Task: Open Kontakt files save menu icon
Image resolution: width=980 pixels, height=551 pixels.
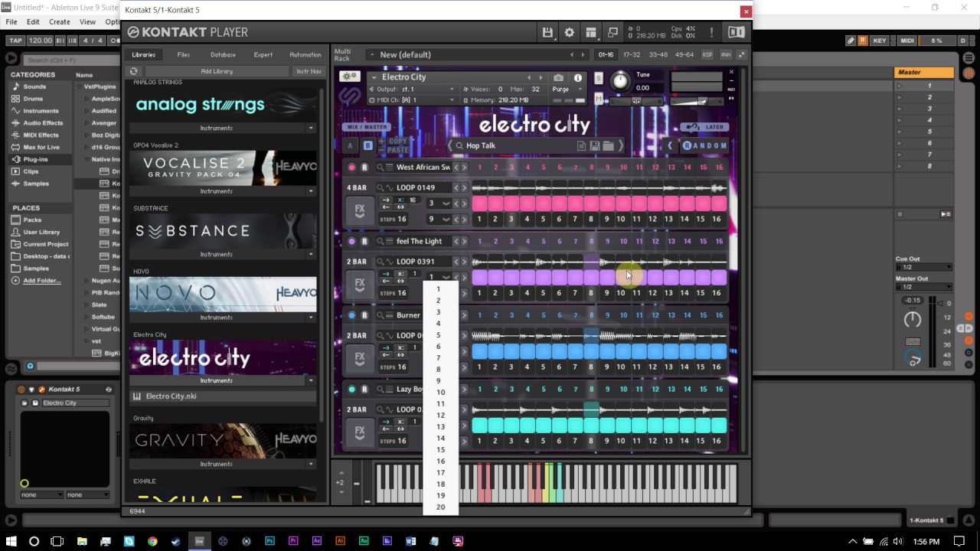Action: click(x=547, y=32)
